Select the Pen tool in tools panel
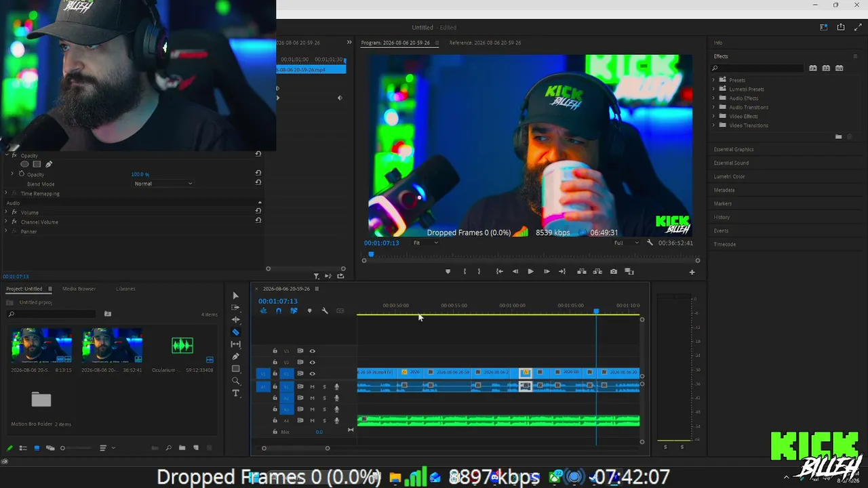 235,357
